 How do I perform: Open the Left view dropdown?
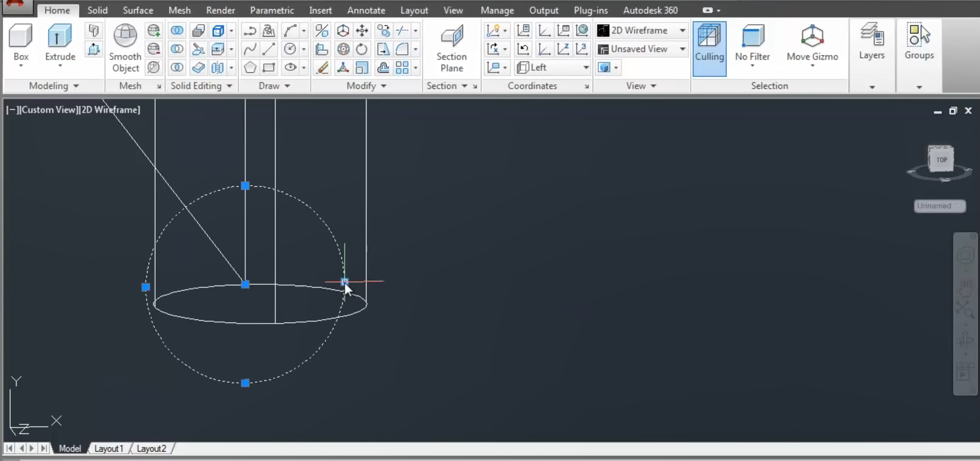click(552, 67)
